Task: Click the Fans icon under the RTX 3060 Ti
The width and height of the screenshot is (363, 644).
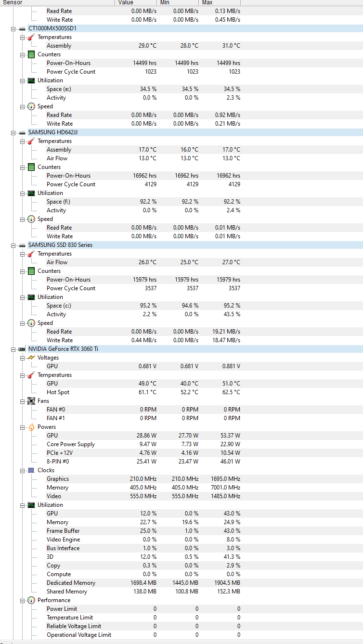Action: (31, 401)
